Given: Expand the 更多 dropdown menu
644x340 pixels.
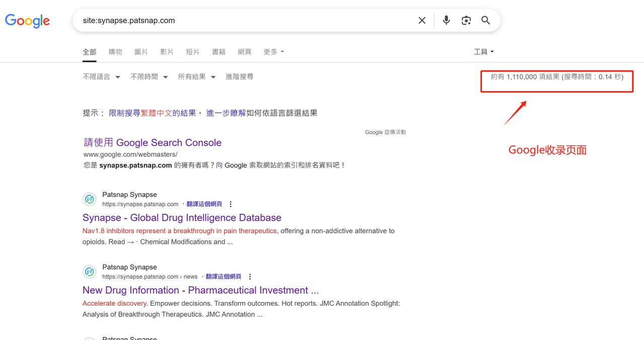Looking at the screenshot, I should pos(274,52).
